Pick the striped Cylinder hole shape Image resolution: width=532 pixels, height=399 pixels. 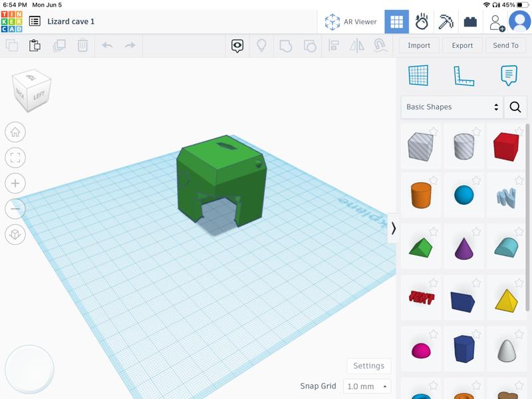(464, 146)
